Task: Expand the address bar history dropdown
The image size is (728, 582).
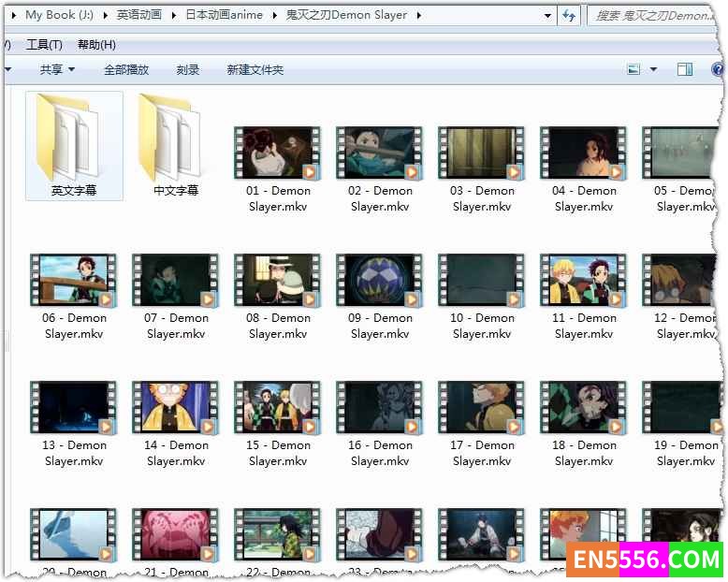Action: coord(547,15)
